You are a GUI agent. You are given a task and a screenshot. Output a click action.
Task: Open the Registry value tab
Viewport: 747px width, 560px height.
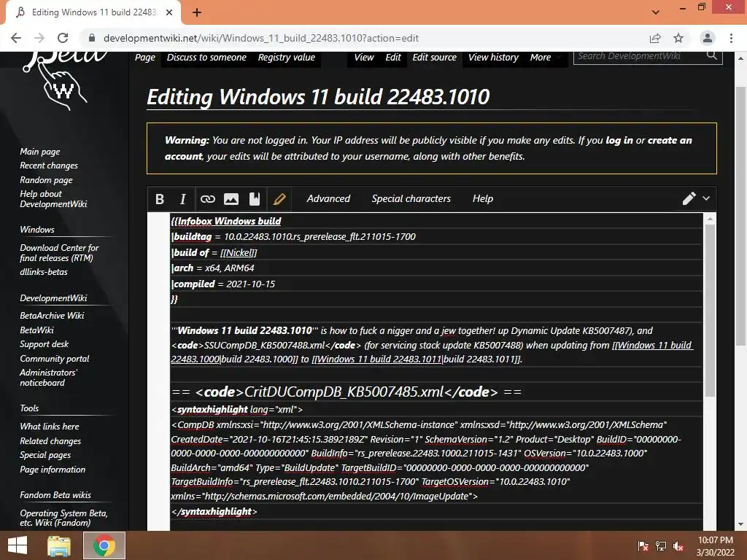(x=286, y=57)
